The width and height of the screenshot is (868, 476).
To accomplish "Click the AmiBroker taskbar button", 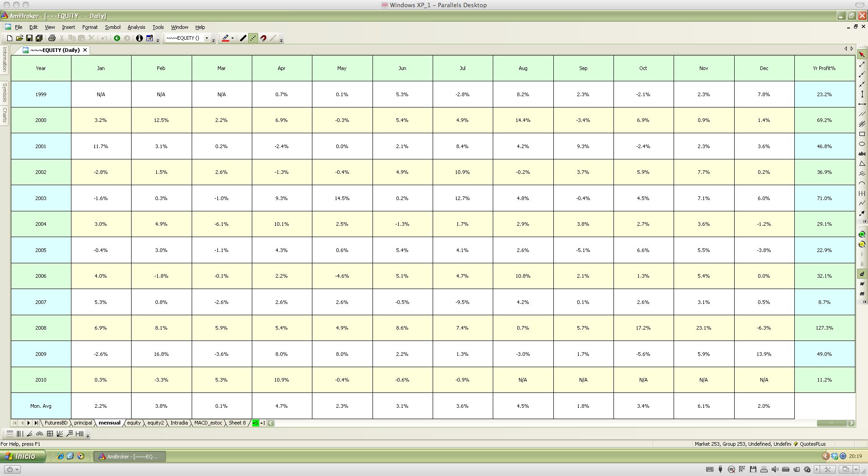I will coord(130,457).
